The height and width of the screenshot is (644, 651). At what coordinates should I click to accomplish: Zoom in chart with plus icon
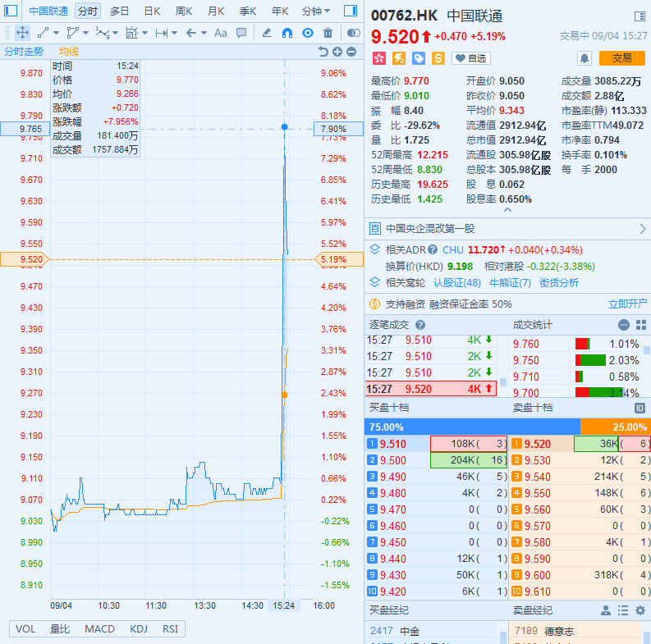337,52
